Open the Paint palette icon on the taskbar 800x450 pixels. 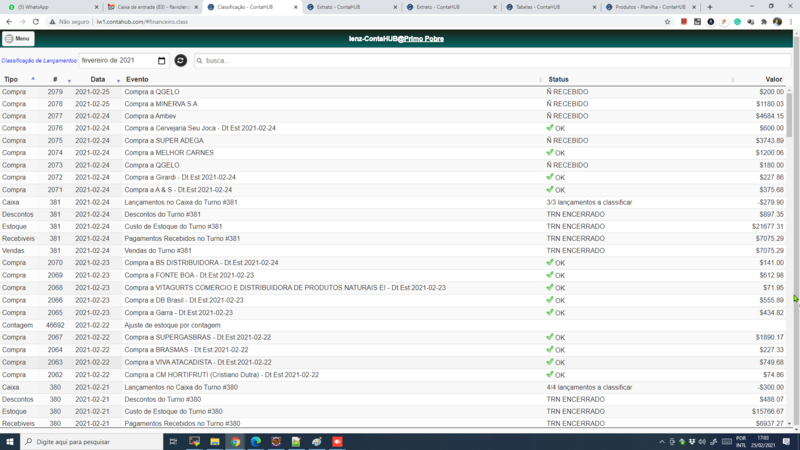(317, 442)
